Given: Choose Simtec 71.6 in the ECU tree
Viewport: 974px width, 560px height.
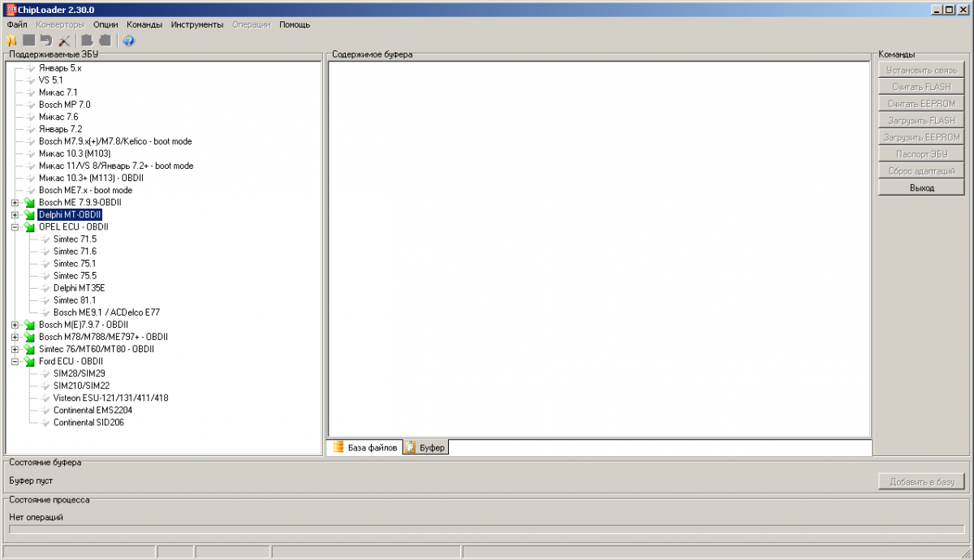Looking at the screenshot, I should pos(75,252).
